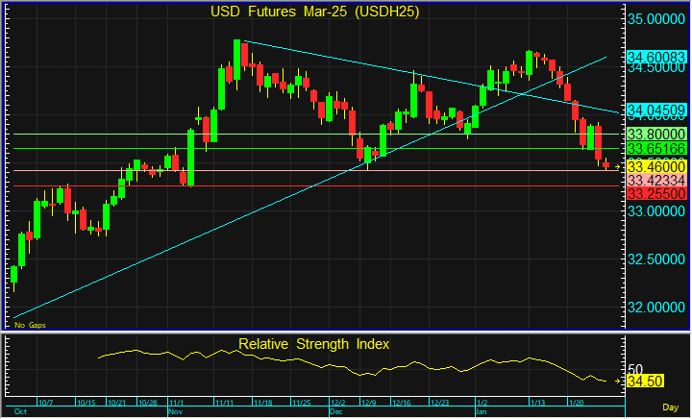The width and height of the screenshot is (692, 419).
Task: Click the Relative Strength Index title
Action: (314, 344)
